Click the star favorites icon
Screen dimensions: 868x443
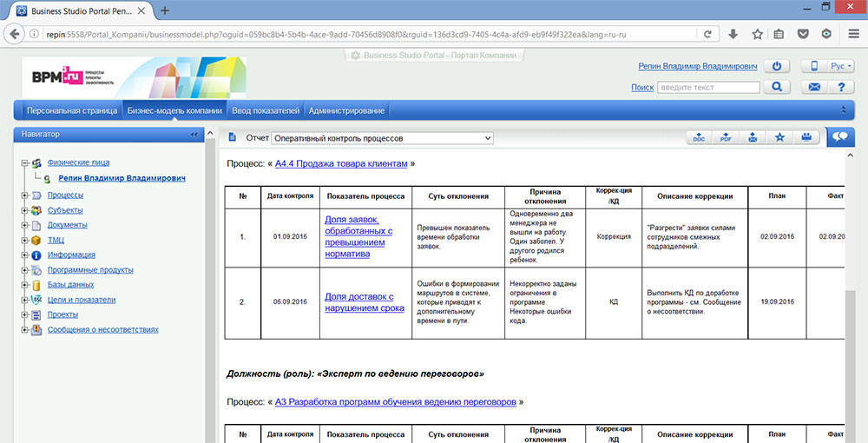coord(779,138)
